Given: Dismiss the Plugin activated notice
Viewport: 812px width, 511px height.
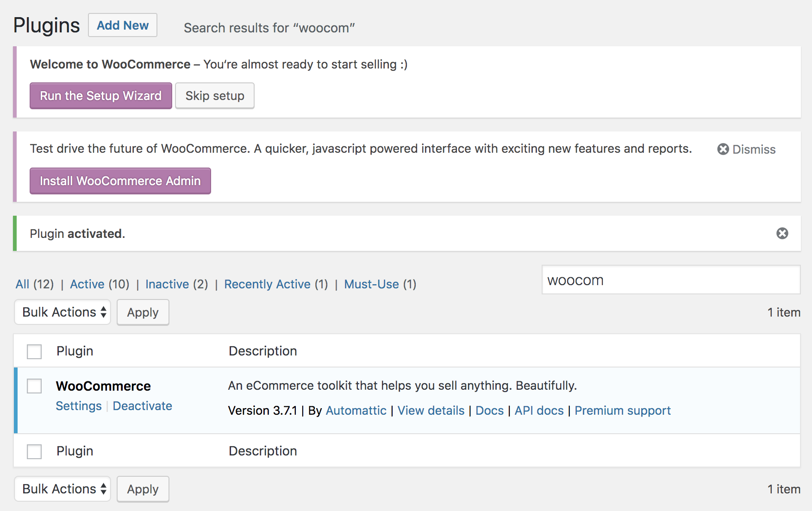Looking at the screenshot, I should click(782, 233).
